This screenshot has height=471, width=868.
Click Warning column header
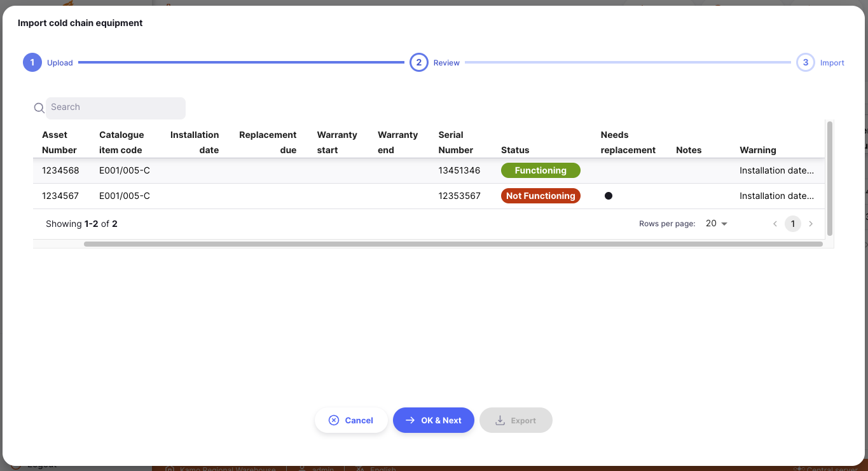758,150
